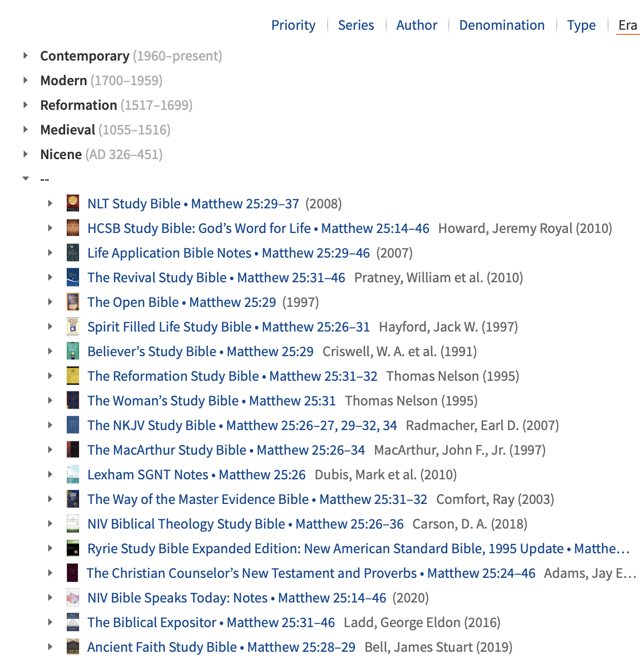This screenshot has width=644, height=661.
Task: Open Way of the Master Evidence Bible link
Action: pos(257,499)
